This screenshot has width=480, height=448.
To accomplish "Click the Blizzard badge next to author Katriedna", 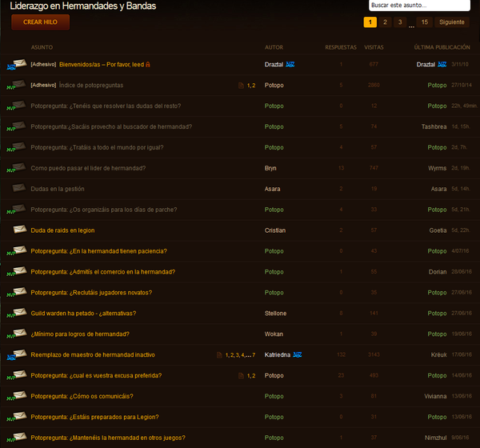I will click(298, 354).
